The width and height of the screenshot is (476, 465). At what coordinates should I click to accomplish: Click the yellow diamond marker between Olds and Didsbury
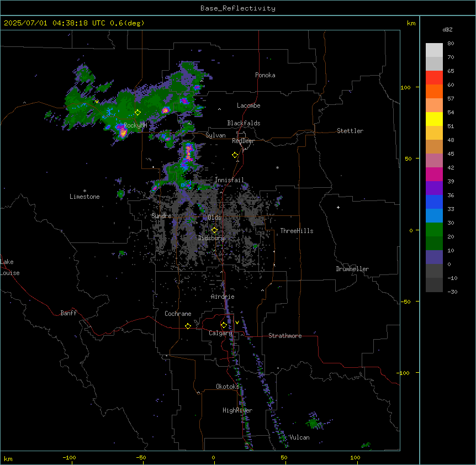[215, 230]
